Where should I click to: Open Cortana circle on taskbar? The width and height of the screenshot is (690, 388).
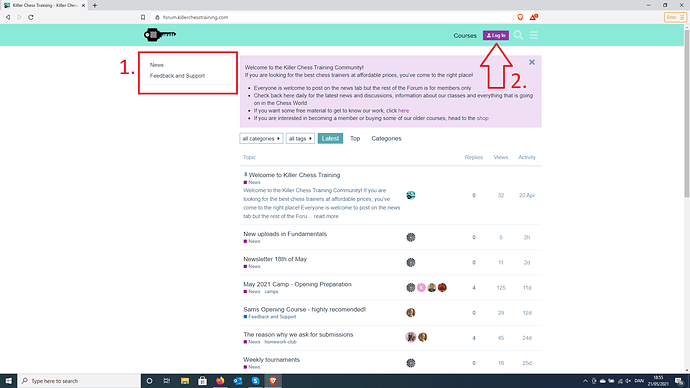[149, 381]
